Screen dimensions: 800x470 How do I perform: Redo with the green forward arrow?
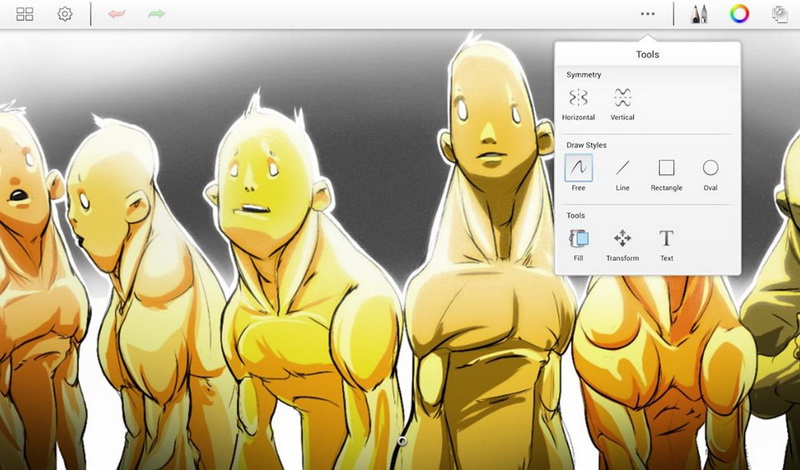click(157, 14)
